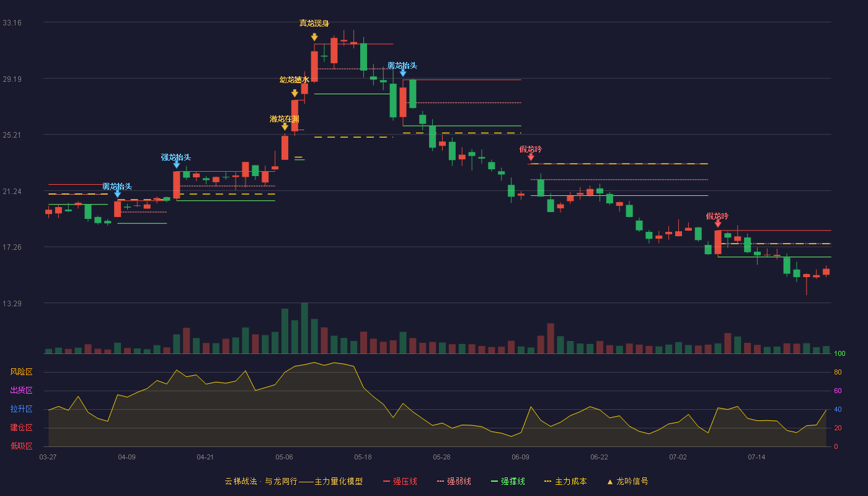
Task: Click the 低吸区 zone label
Action: pos(21,446)
